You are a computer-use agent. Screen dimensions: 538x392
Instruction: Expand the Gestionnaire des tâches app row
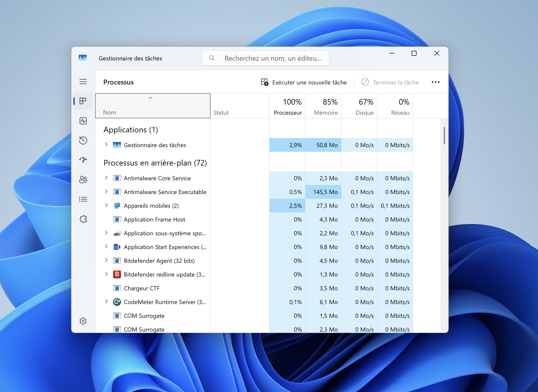[106, 144]
